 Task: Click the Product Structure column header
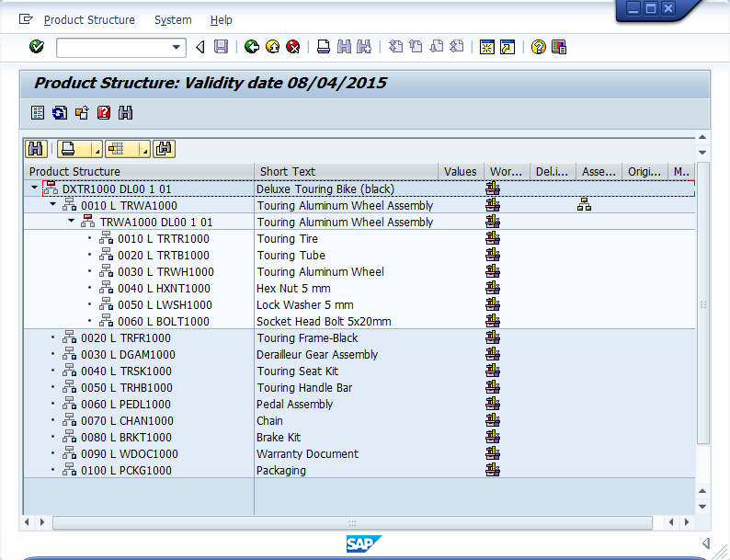[139, 171]
